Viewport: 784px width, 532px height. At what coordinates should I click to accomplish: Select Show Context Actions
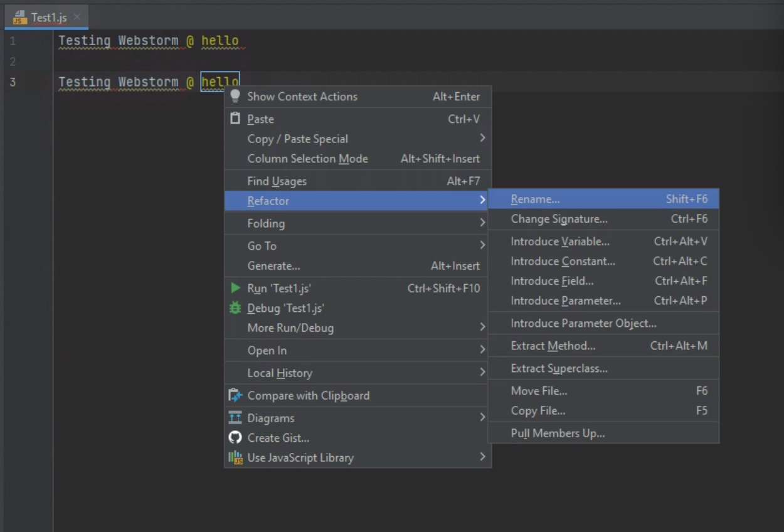358,97
